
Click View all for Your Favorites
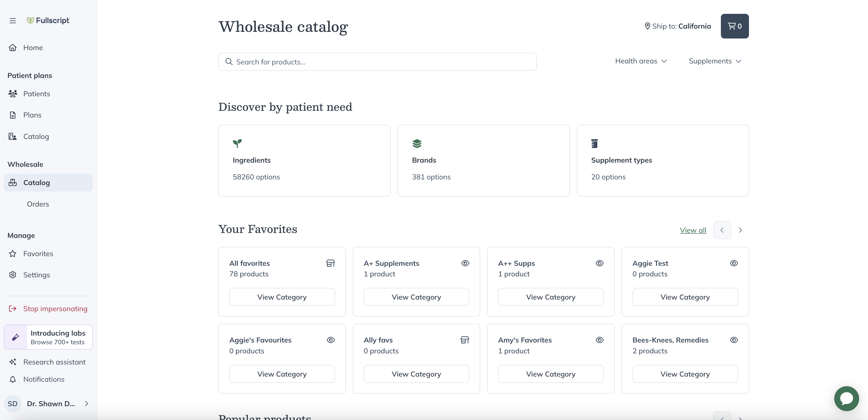point(693,230)
